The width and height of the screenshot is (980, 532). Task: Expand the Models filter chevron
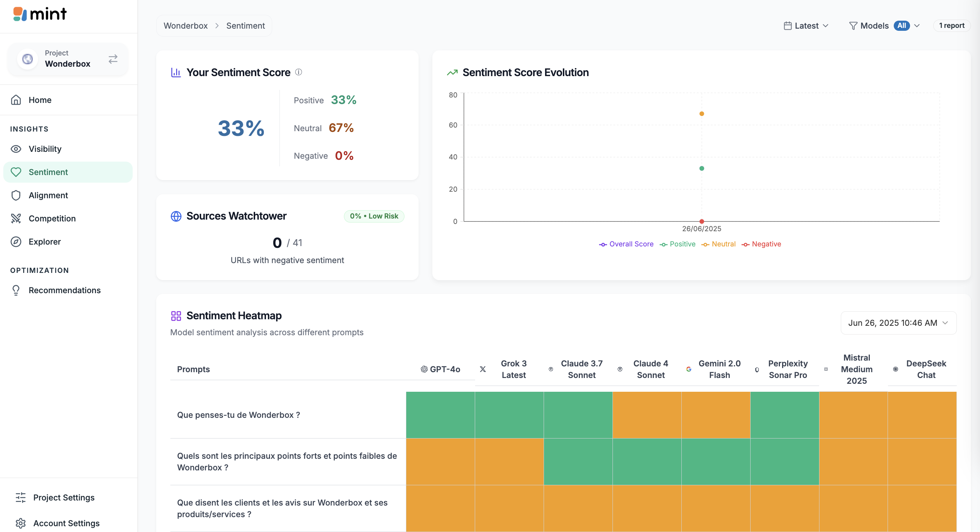coord(917,25)
